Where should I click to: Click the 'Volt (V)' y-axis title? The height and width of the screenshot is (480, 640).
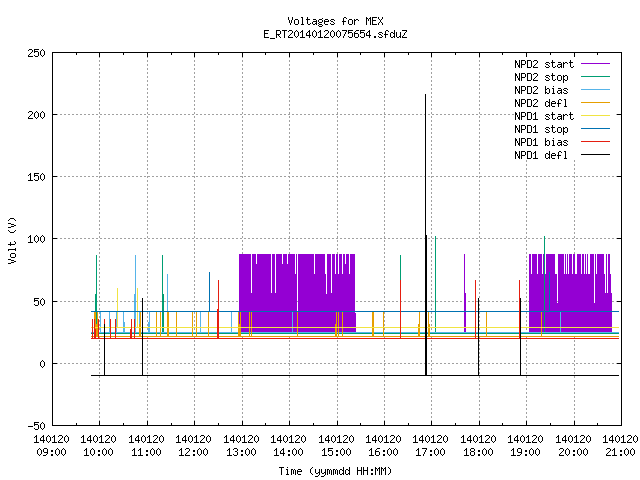click(x=12, y=240)
